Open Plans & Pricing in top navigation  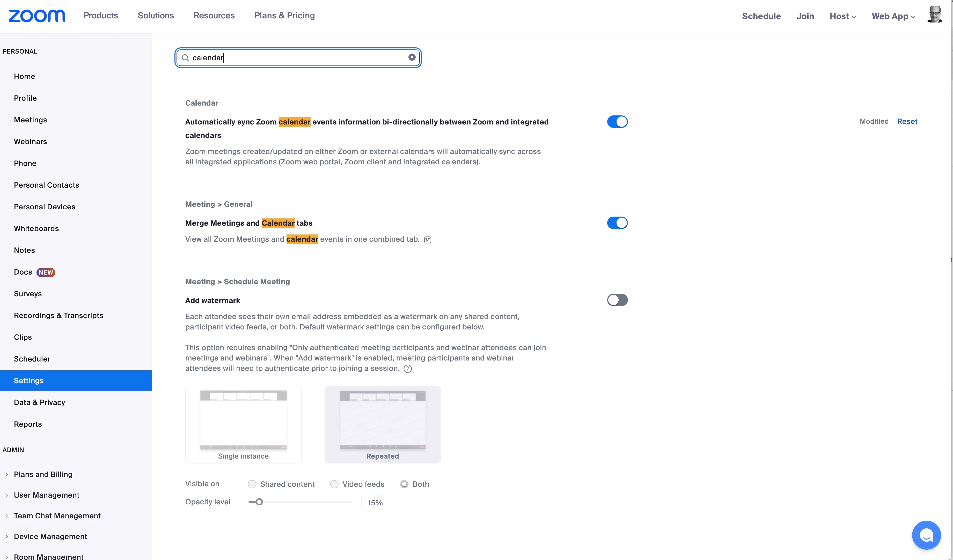pos(284,16)
